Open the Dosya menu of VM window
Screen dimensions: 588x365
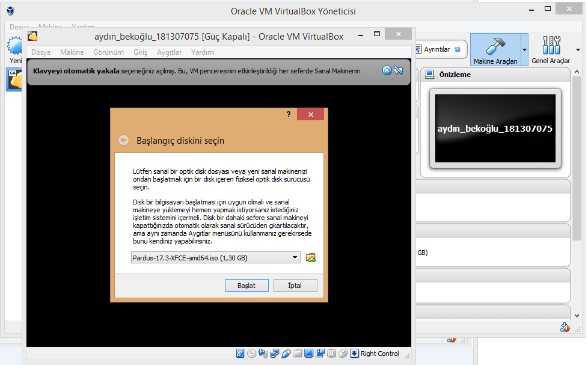[41, 52]
